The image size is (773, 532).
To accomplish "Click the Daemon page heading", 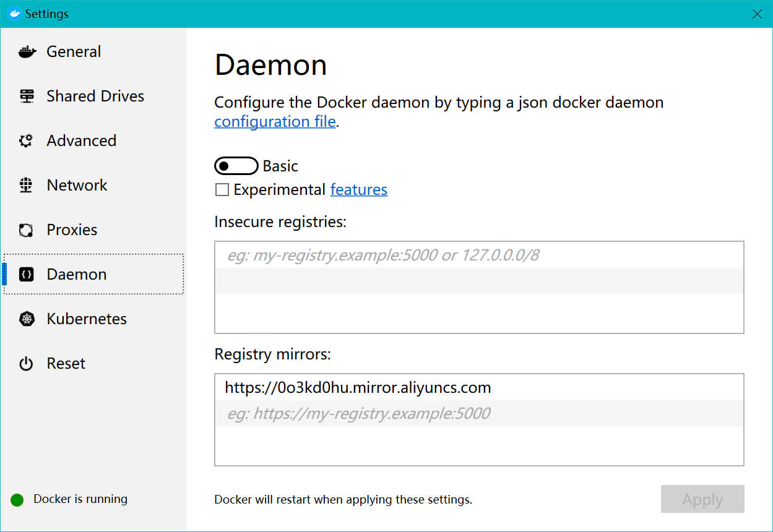I will point(270,65).
